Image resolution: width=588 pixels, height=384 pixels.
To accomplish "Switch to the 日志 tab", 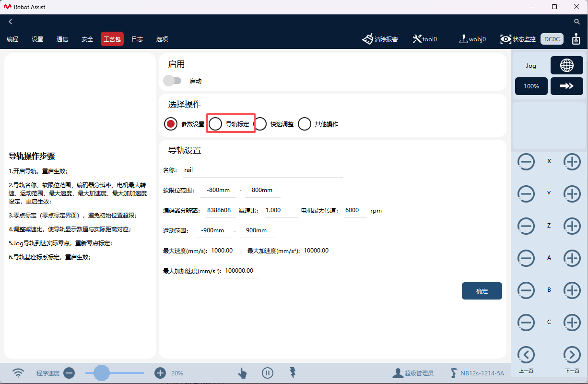I will tap(137, 39).
